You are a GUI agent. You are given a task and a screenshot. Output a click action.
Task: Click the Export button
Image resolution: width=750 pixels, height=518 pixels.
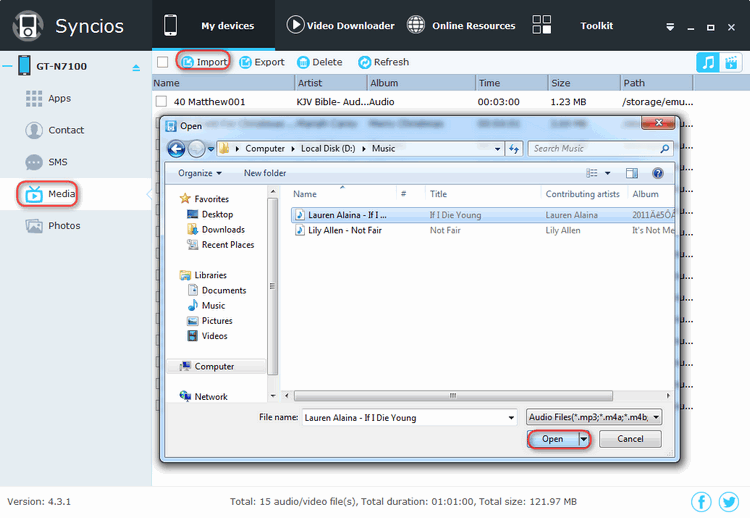click(x=262, y=62)
